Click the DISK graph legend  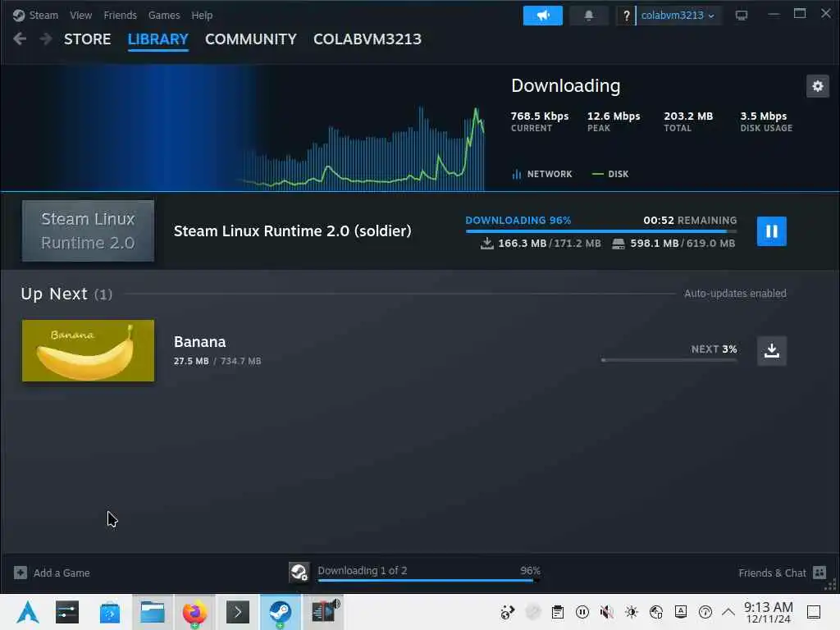(610, 174)
